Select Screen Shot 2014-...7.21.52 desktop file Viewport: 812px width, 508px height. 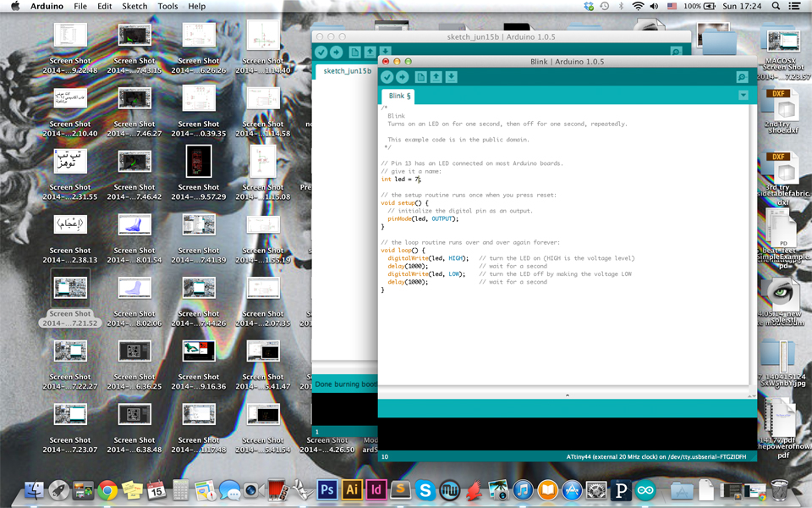tap(70, 299)
